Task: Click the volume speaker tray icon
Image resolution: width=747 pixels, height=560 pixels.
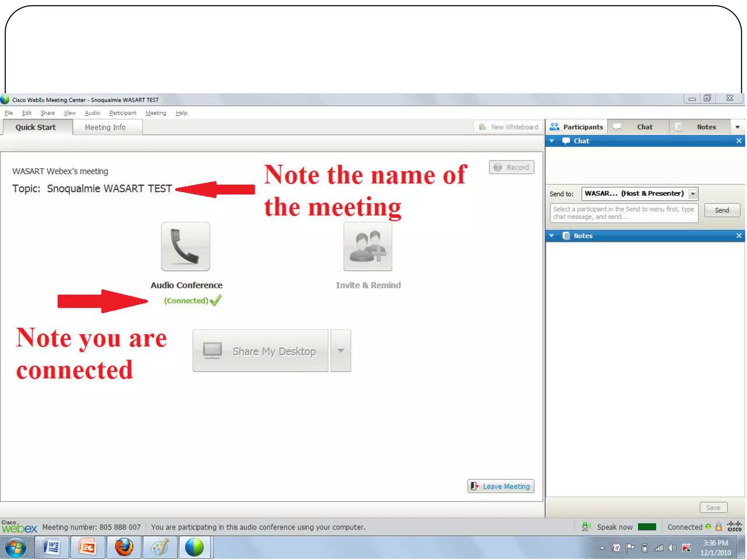Action: point(671,548)
